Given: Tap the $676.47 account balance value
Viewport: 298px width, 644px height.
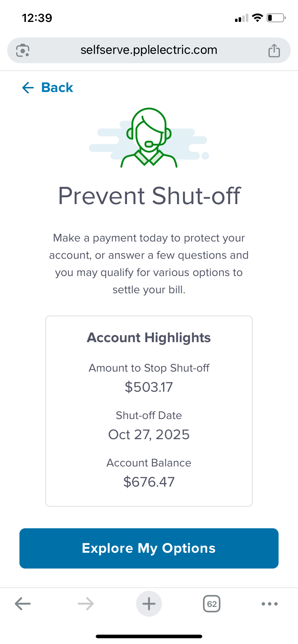Looking at the screenshot, I should point(149,482).
